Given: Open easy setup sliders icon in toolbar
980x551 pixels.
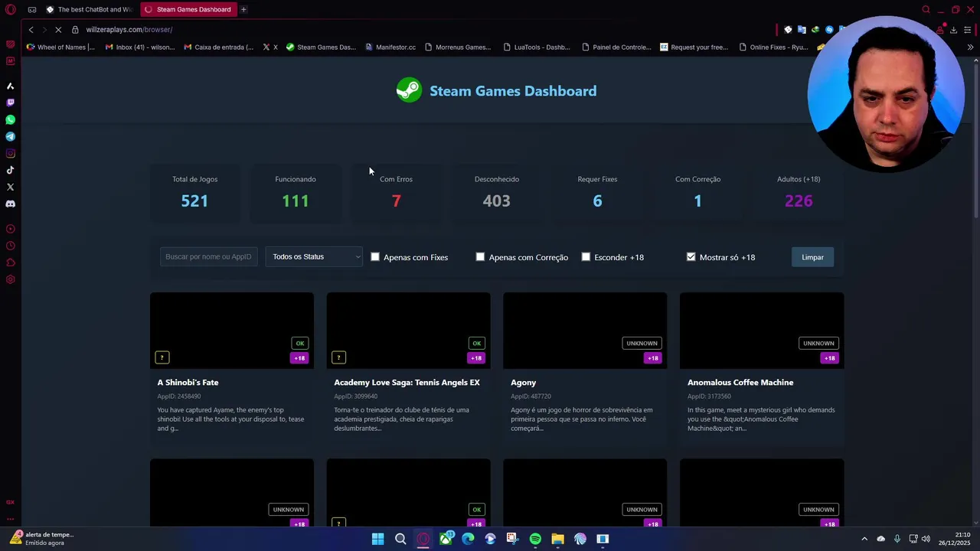Looking at the screenshot, I should 968,29.
